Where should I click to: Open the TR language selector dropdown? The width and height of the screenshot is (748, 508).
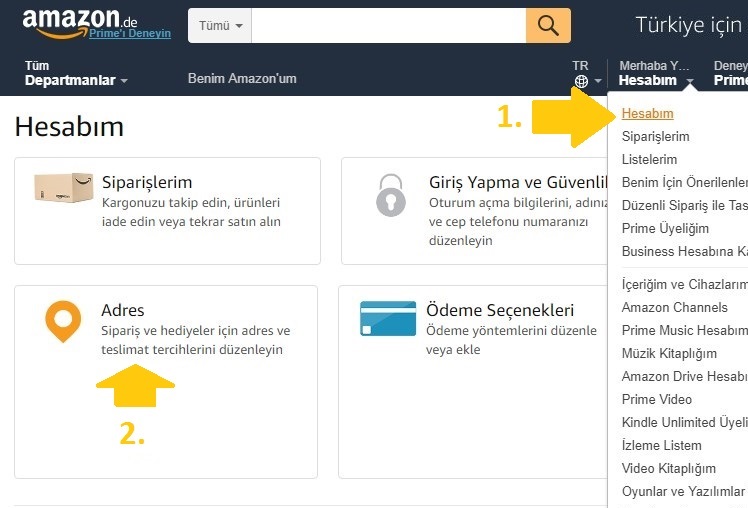pos(587,73)
